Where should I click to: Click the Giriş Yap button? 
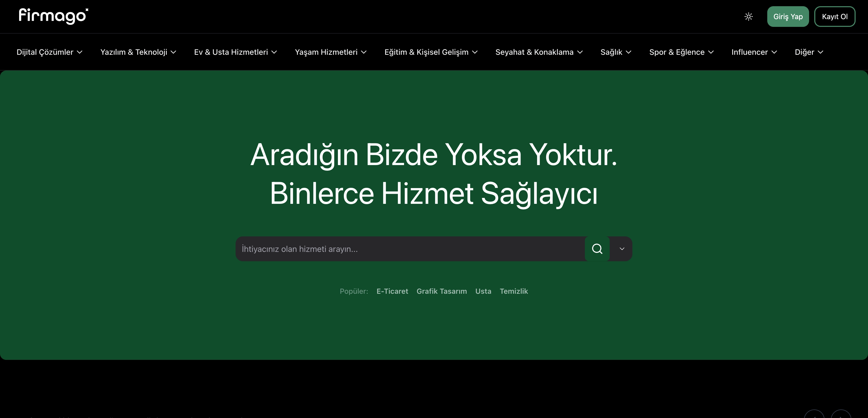pos(788,16)
